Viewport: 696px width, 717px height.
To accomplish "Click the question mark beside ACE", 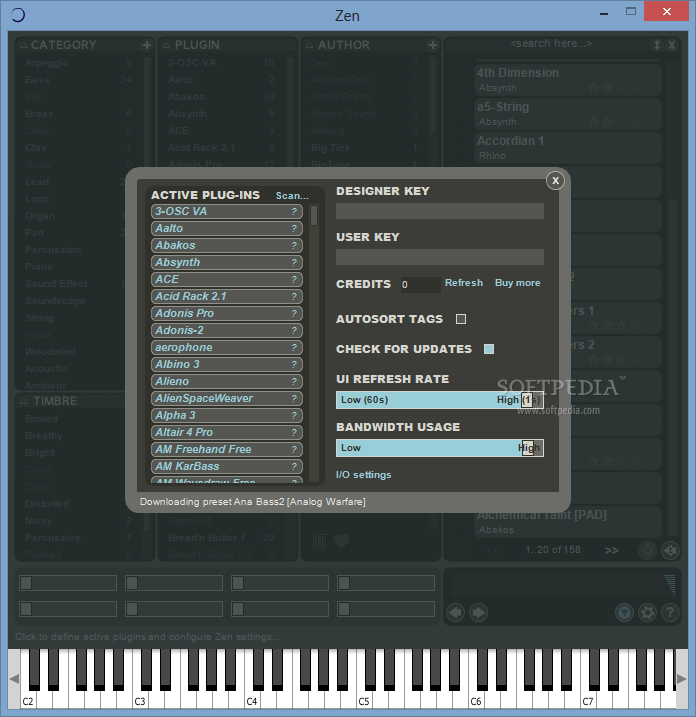I will 294,279.
